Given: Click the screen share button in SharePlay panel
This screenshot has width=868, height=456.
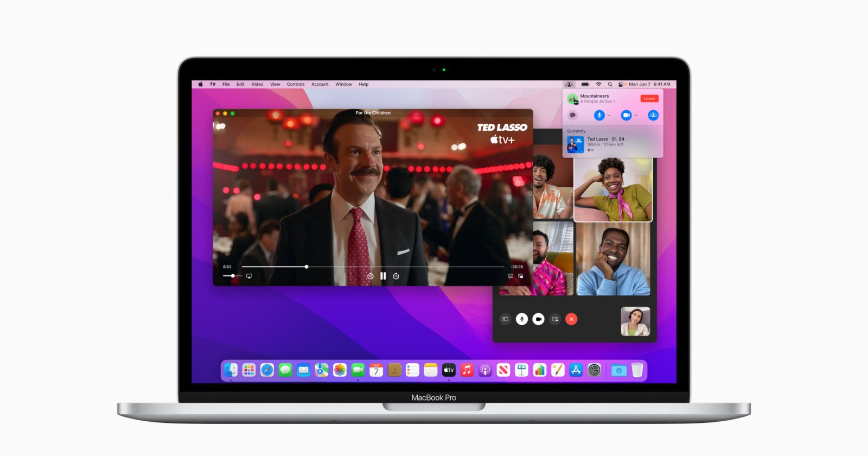Looking at the screenshot, I should point(653,115).
